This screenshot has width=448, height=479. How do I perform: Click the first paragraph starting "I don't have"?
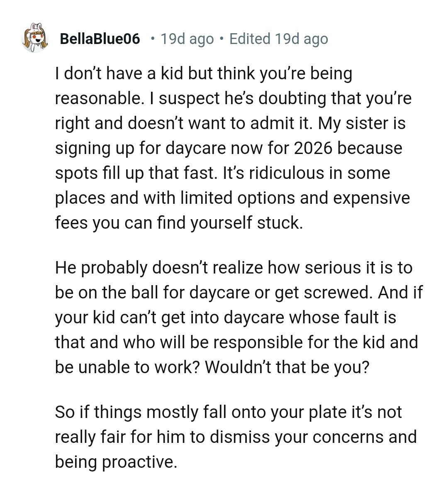coord(232,148)
